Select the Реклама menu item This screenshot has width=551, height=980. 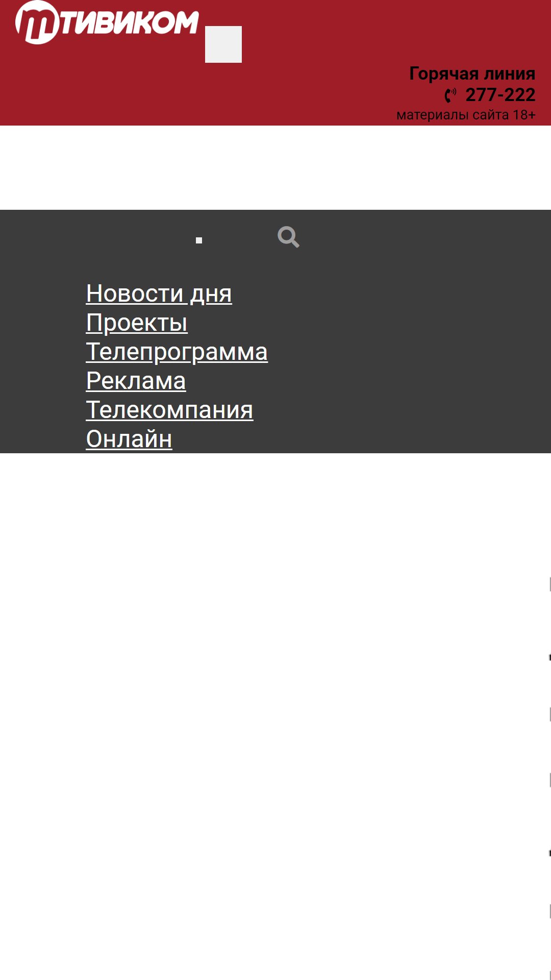pos(136,381)
